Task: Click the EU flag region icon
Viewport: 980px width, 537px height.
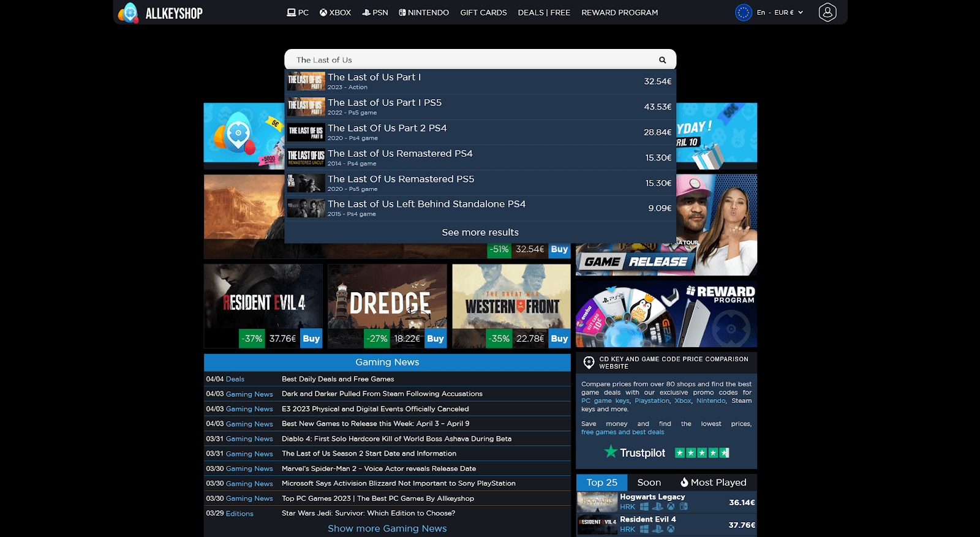Action: [x=743, y=12]
